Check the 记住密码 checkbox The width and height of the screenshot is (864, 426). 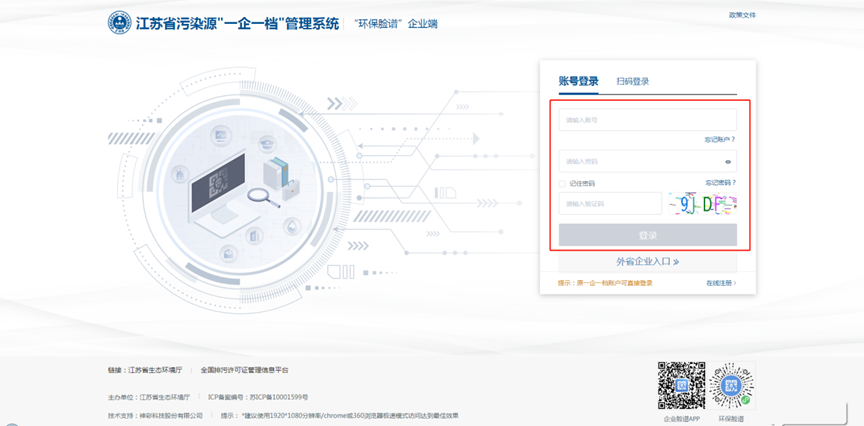563,183
